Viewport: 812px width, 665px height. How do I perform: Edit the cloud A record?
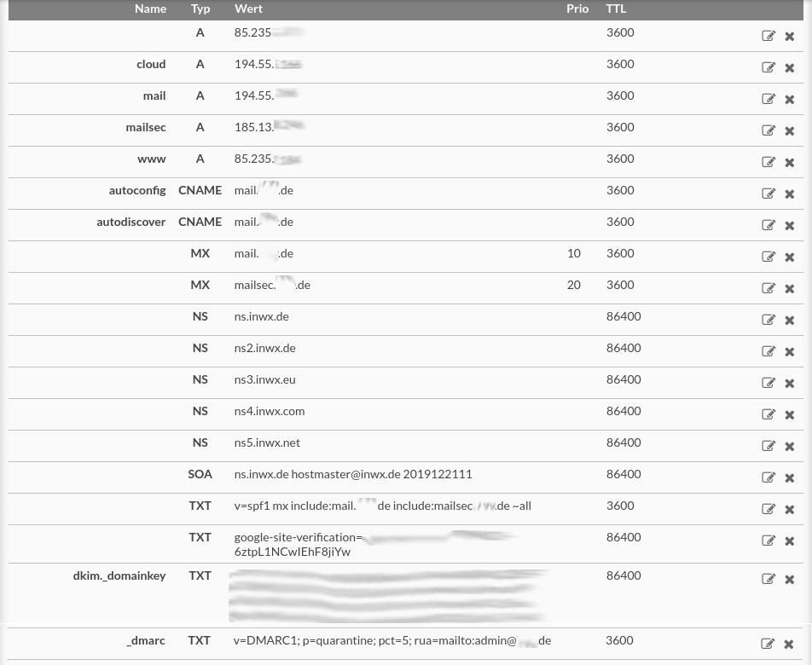[768, 67]
